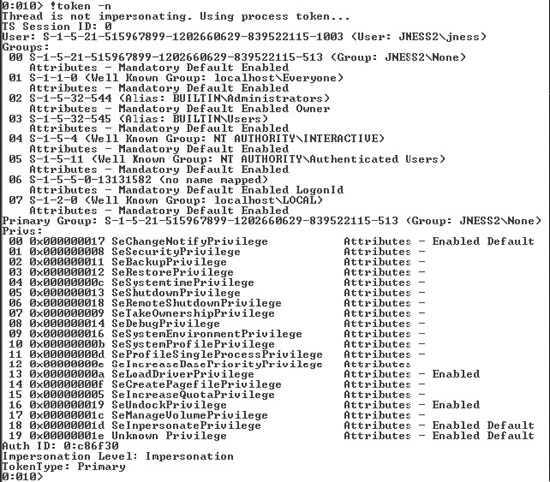Screen dimensions: 550x482
Task: Select the SeLoadDriverPrivilege row
Action: 244,374
